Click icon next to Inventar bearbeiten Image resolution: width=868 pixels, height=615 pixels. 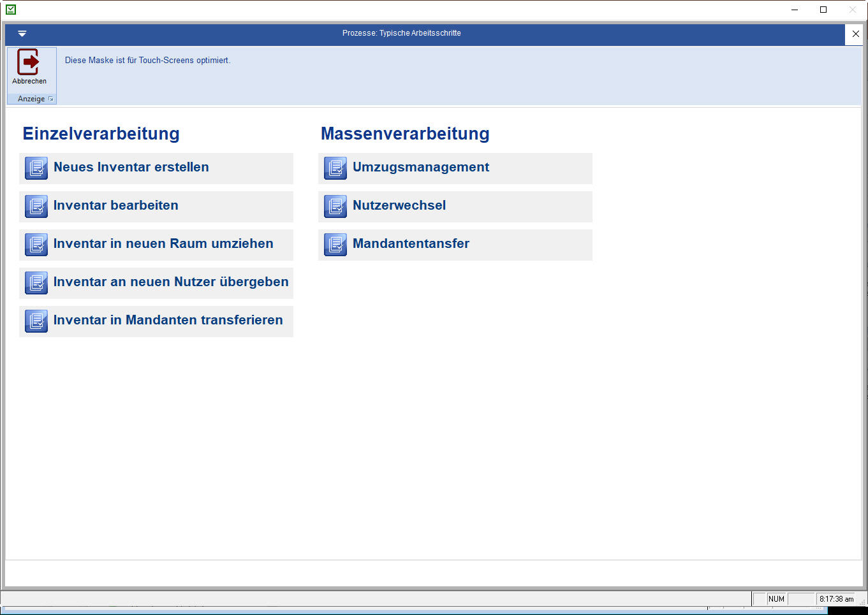(36, 206)
